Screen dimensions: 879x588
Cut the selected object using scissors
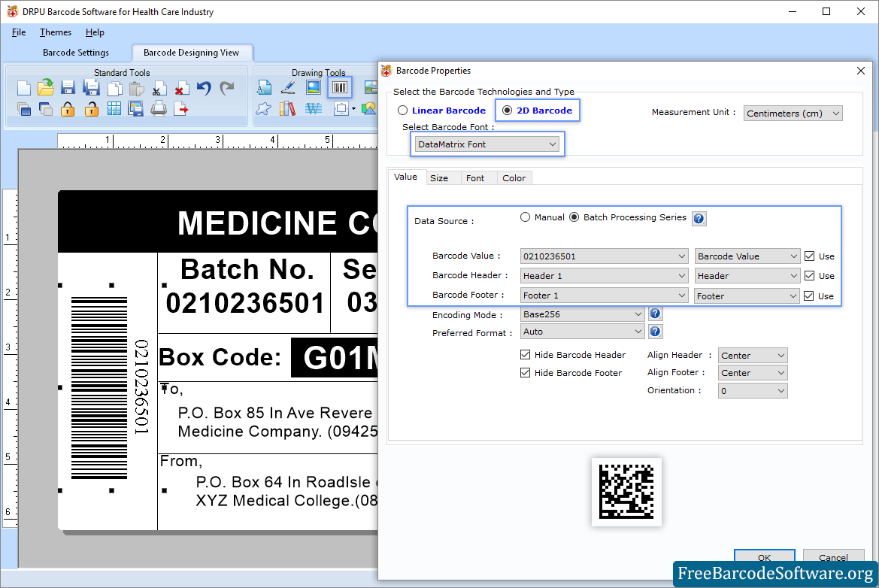coord(159,89)
